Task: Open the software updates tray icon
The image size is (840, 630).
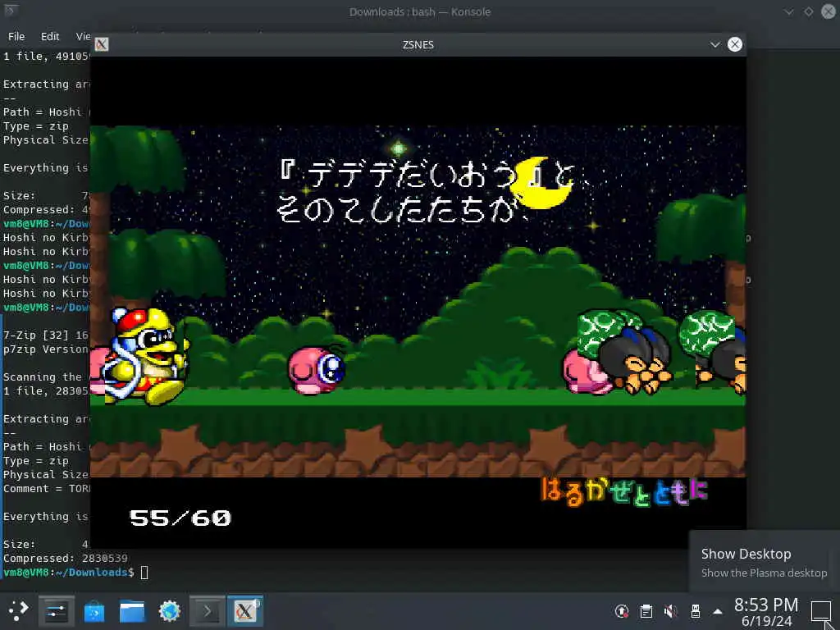Action: point(622,610)
